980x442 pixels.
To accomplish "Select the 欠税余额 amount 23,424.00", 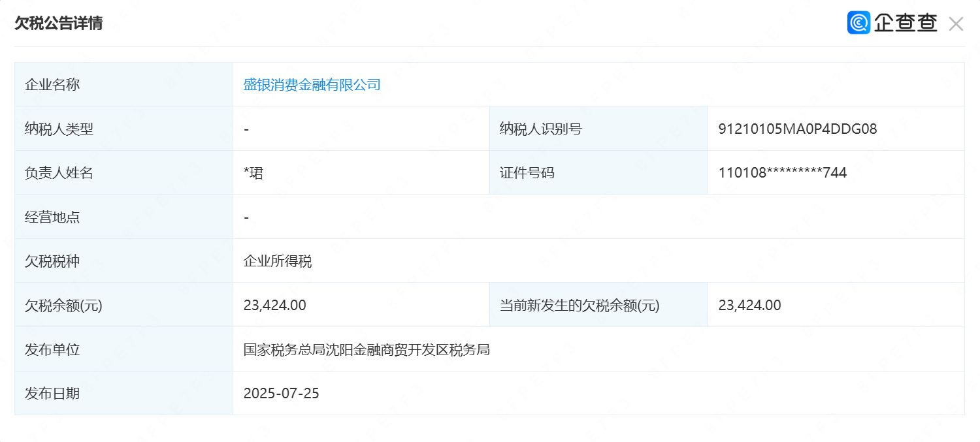I will (x=274, y=305).
